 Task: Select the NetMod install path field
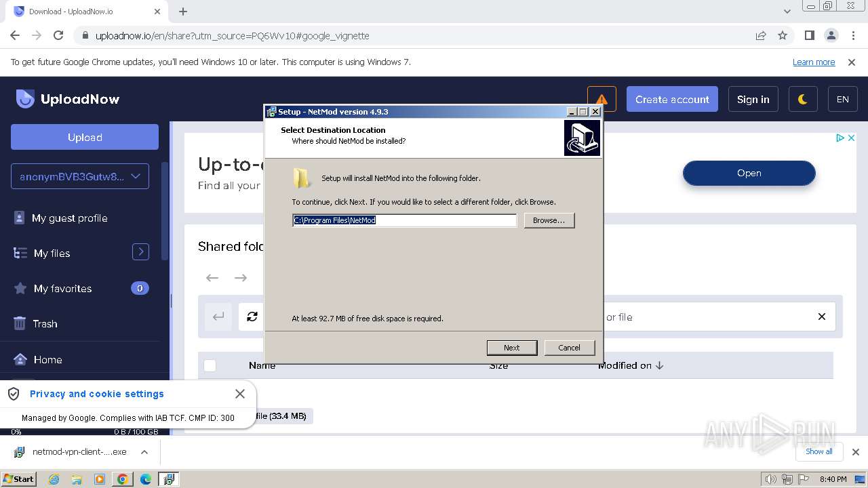click(x=404, y=220)
